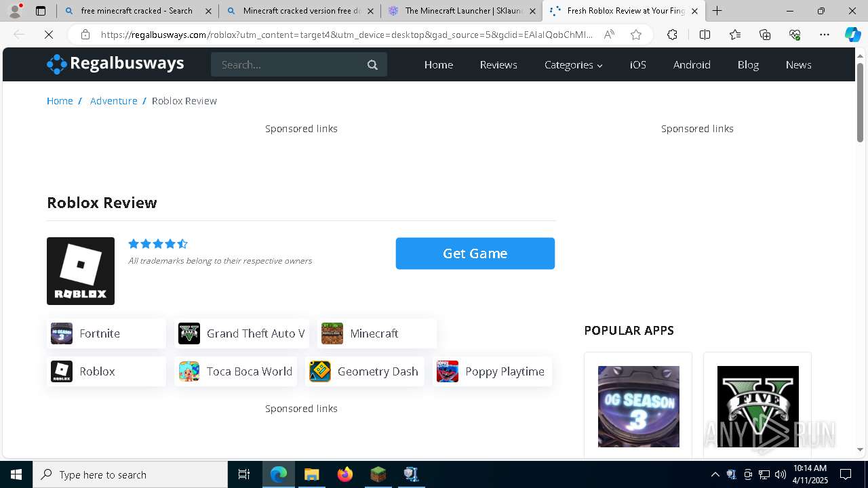Click the Get Game button
This screenshot has width=868, height=488.
pos(475,253)
